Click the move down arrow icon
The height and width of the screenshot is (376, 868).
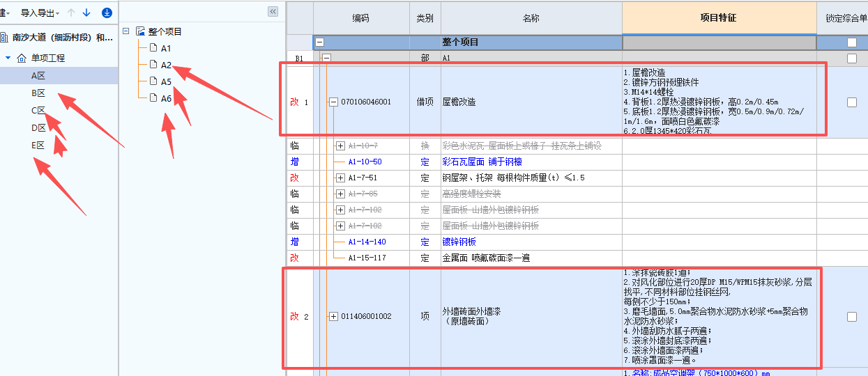pos(86,13)
